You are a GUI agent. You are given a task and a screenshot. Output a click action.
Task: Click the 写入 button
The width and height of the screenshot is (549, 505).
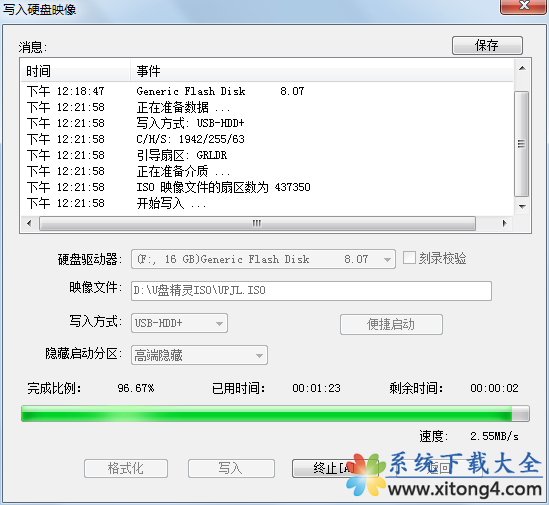pyautogui.click(x=231, y=468)
